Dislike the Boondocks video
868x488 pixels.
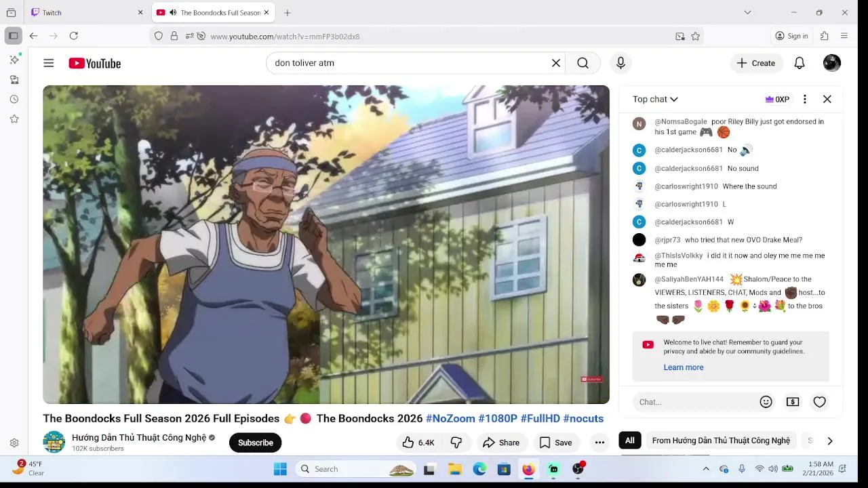456,443
